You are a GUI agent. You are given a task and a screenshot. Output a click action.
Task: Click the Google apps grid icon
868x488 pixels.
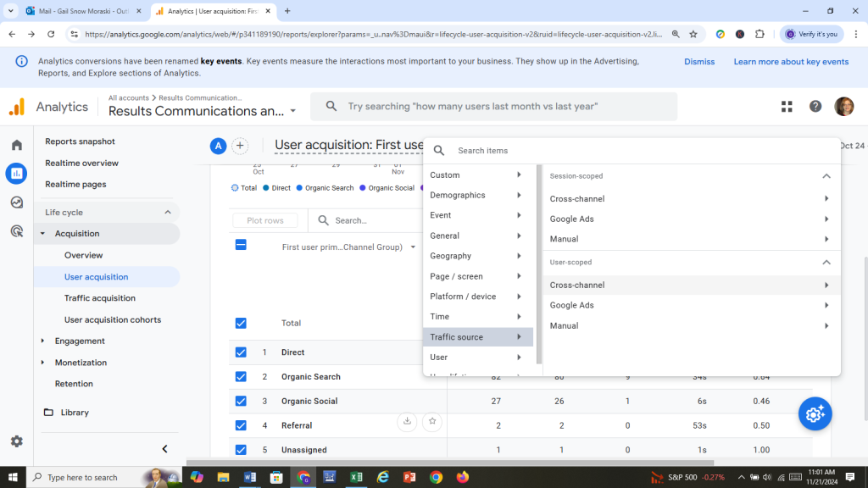(787, 106)
